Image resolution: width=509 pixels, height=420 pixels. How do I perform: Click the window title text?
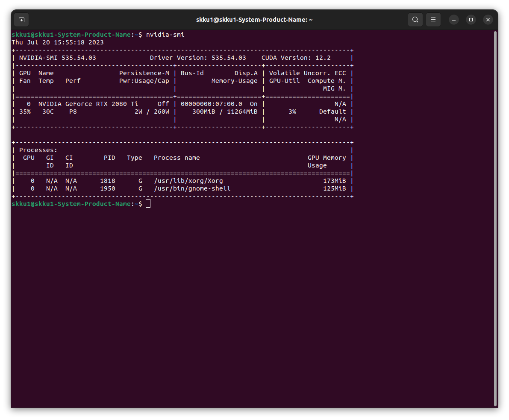(254, 20)
